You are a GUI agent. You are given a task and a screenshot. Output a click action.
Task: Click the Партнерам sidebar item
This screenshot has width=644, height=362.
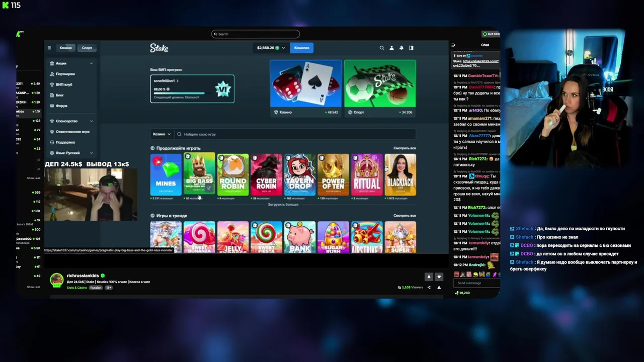[x=65, y=74]
